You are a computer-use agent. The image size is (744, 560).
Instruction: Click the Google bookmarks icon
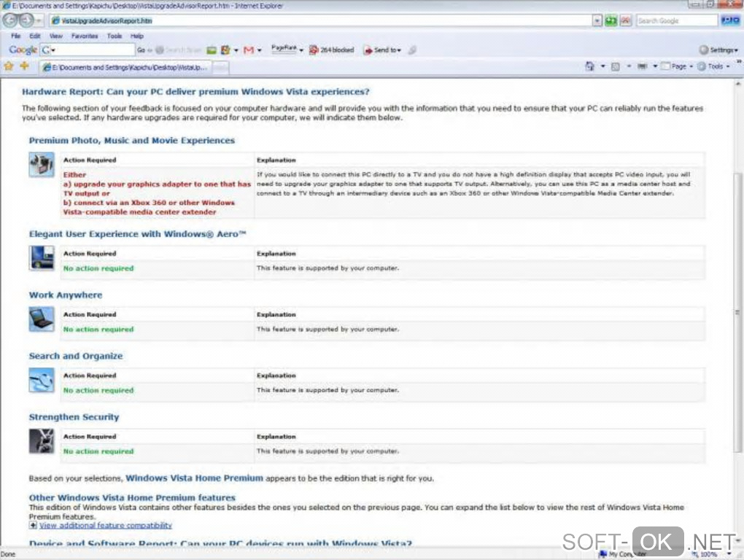point(226,50)
